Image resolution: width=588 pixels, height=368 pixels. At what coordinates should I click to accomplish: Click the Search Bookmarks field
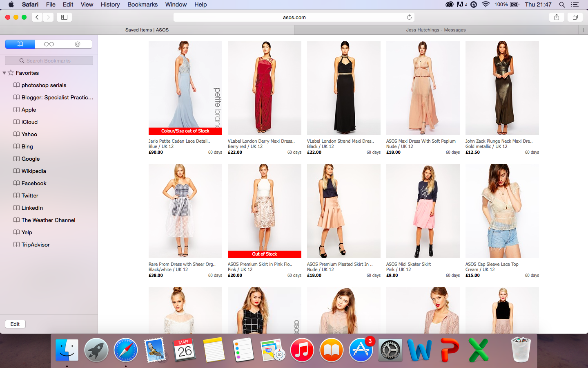tap(49, 61)
